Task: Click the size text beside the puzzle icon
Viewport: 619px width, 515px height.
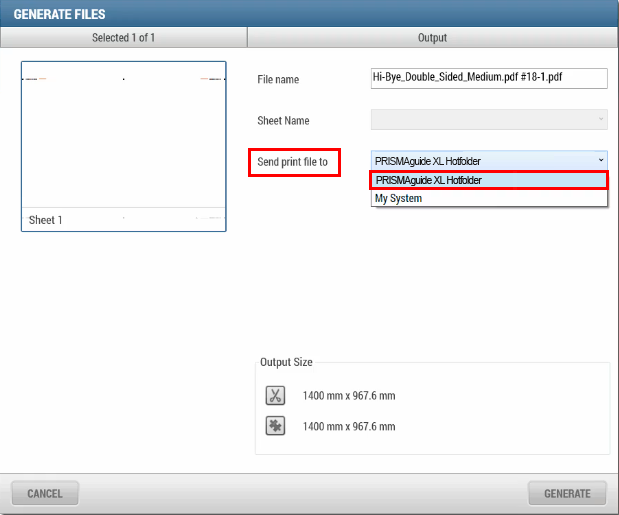Action: (349, 427)
